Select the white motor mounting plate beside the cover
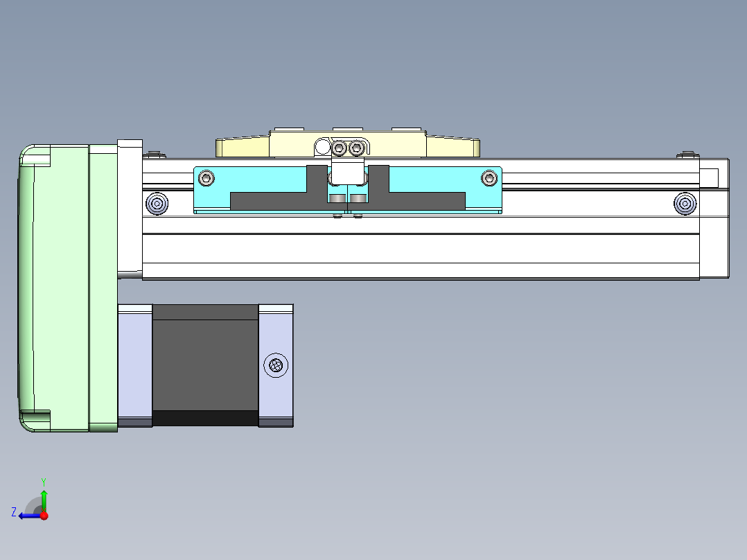747x560 pixels. pyautogui.click(x=130, y=209)
